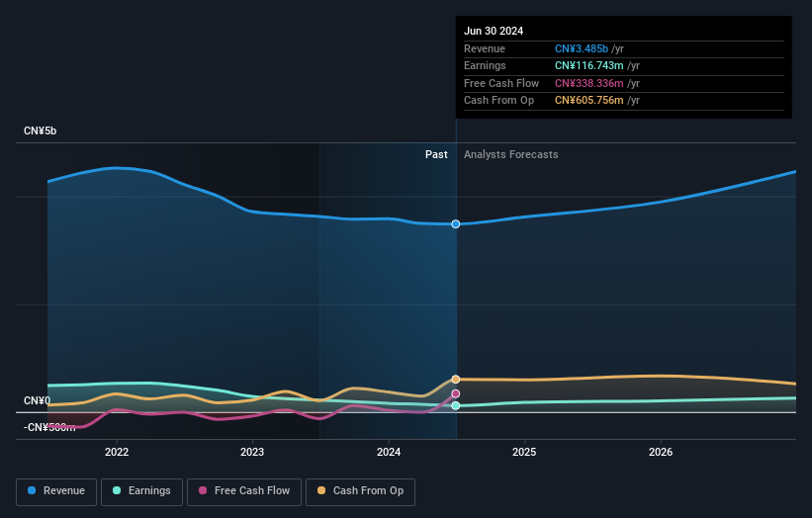Select the 2025 x-axis label
Image resolution: width=812 pixels, height=518 pixels.
(x=524, y=452)
